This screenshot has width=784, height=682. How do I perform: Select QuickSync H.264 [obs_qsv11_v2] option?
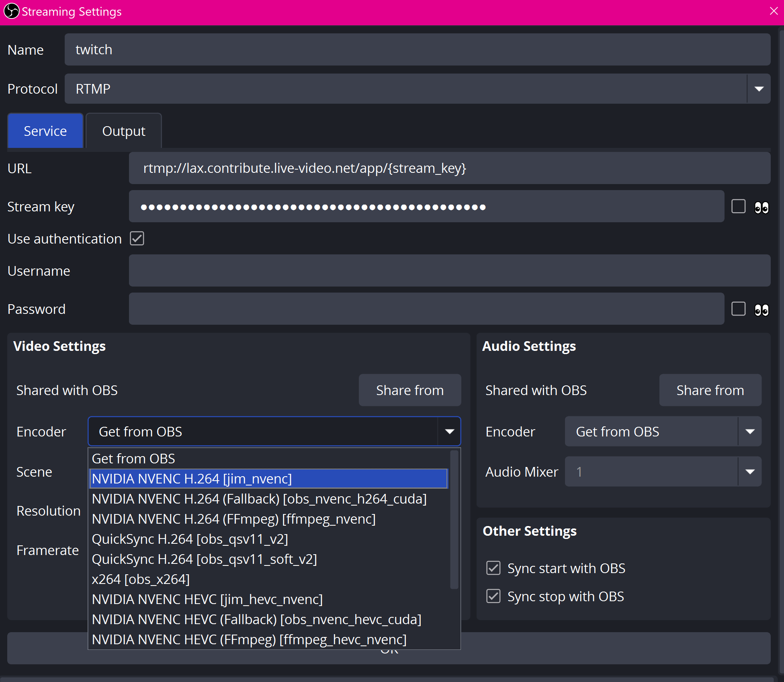pyautogui.click(x=268, y=539)
